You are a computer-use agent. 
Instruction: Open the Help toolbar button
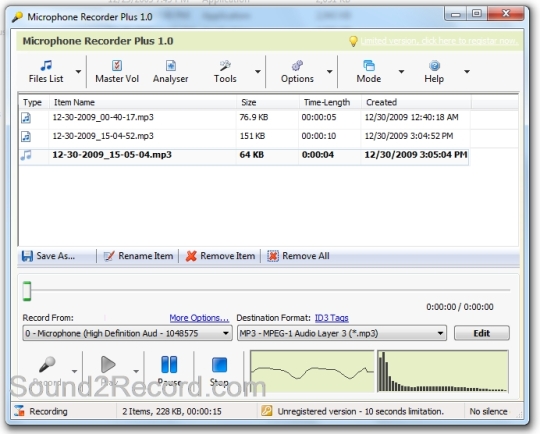(434, 72)
